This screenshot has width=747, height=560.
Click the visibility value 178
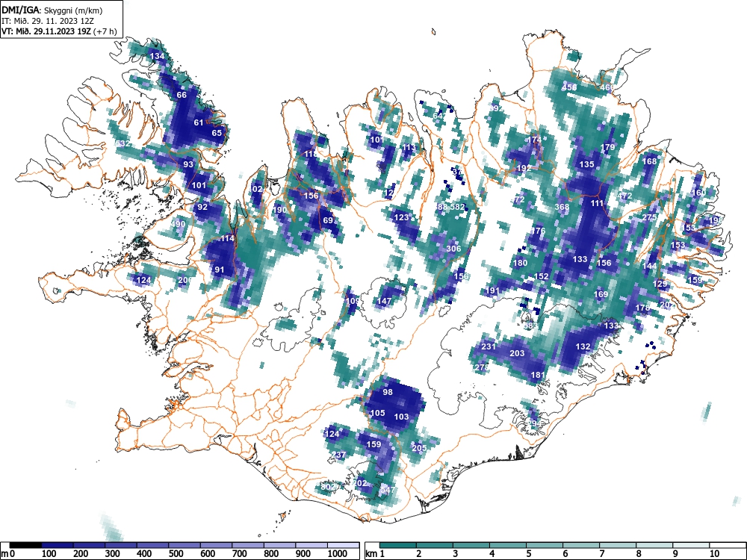(x=642, y=308)
